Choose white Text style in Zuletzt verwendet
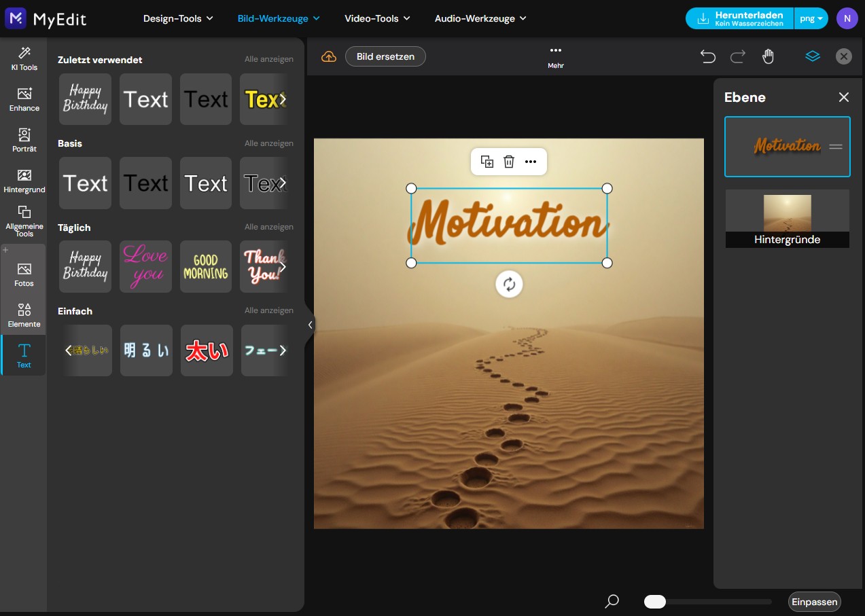Viewport: 865px width, 616px height. 145,99
